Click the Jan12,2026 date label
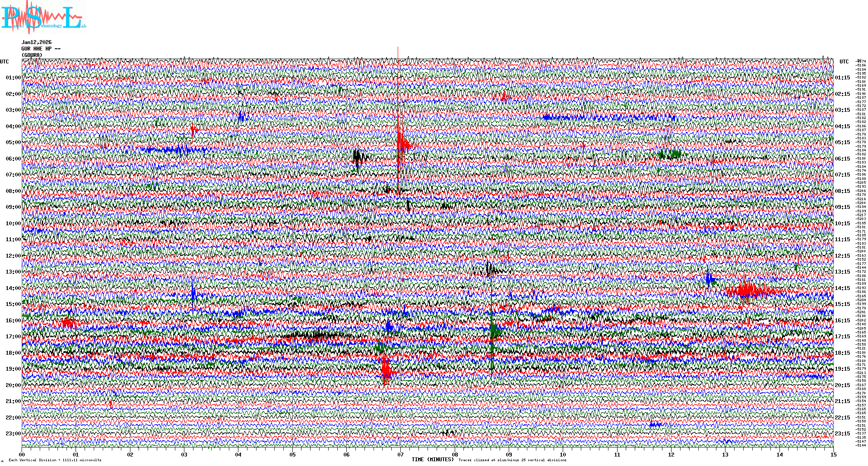Image resolution: width=868 pixels, height=466 pixels. 37,42
